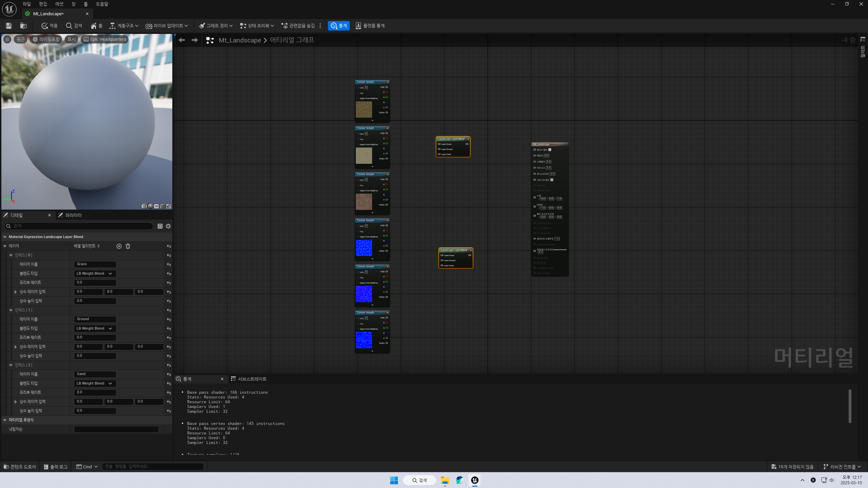Click the Epic Headquarters environment button
The height and width of the screenshot is (488, 868).
coord(105,39)
